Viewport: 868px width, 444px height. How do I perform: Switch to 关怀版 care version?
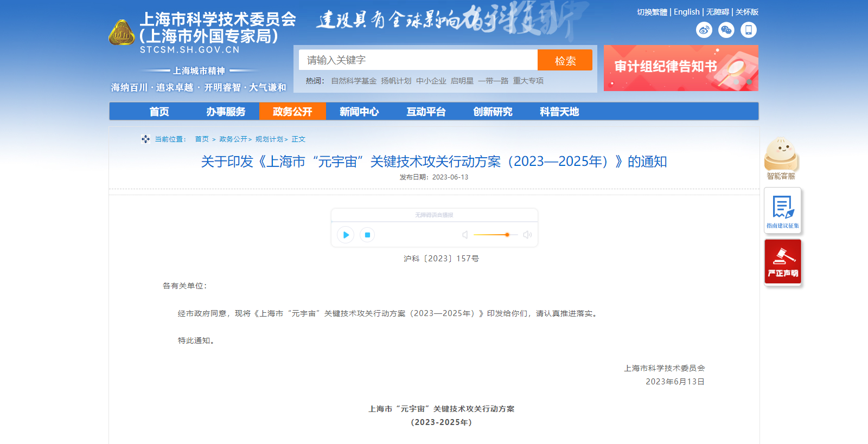(x=747, y=12)
